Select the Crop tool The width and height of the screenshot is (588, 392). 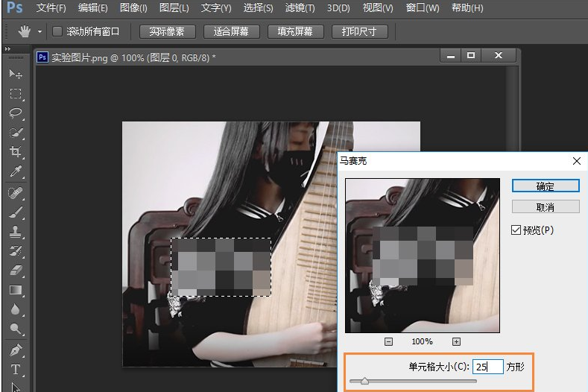16,151
